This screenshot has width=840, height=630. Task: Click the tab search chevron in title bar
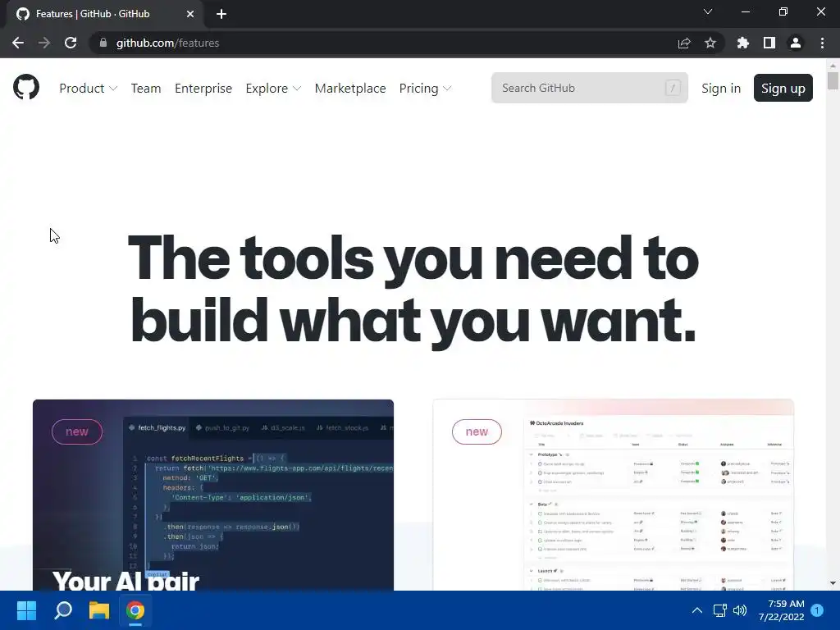[708, 11]
